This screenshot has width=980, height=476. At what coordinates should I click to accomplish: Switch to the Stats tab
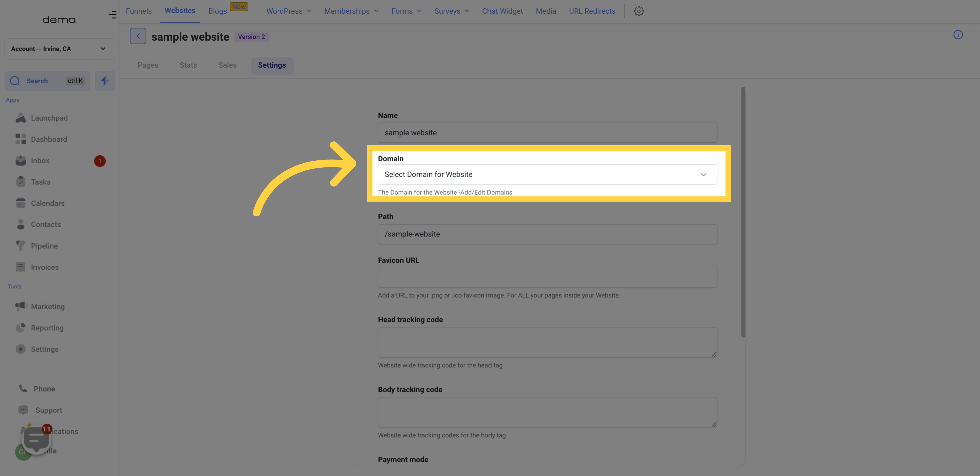(x=188, y=65)
